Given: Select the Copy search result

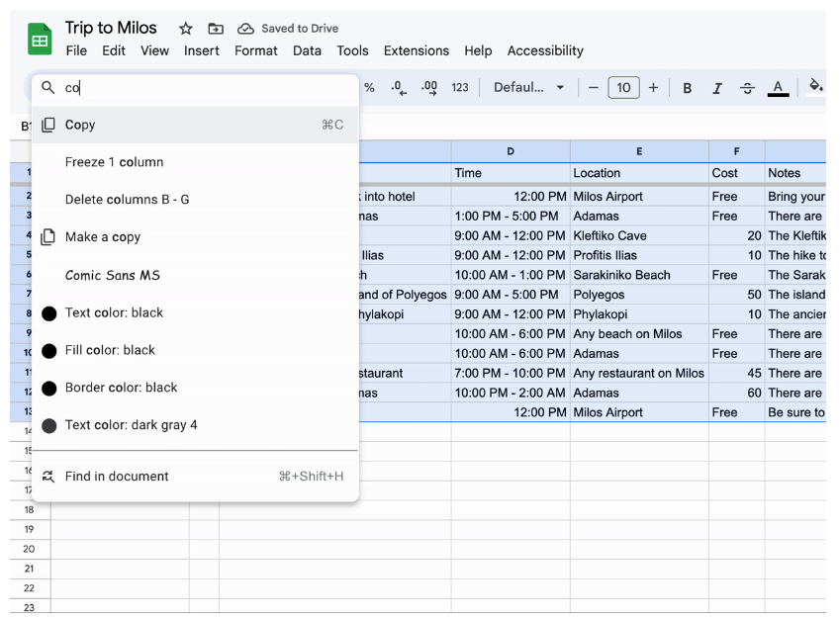Looking at the screenshot, I should click(195, 125).
